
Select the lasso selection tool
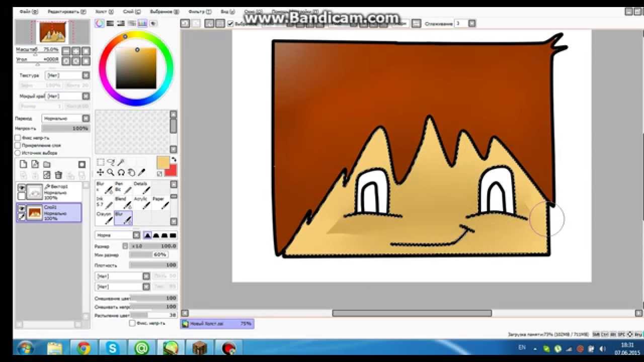pos(110,162)
